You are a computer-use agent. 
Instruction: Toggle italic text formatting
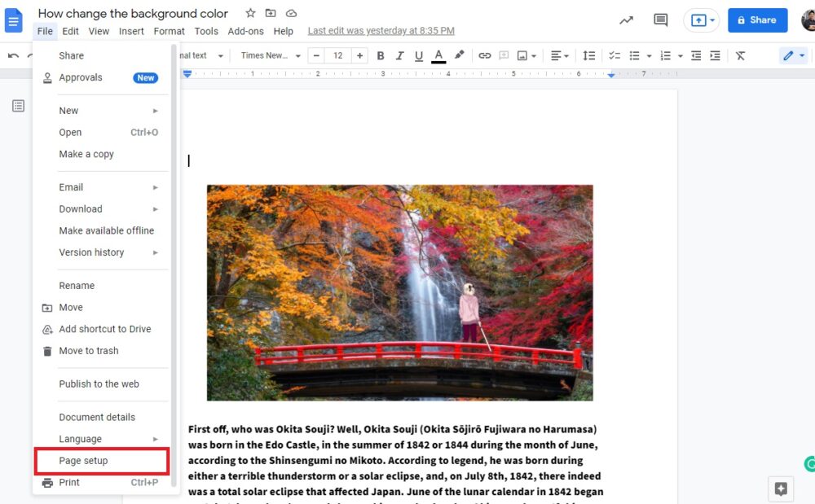click(x=399, y=55)
